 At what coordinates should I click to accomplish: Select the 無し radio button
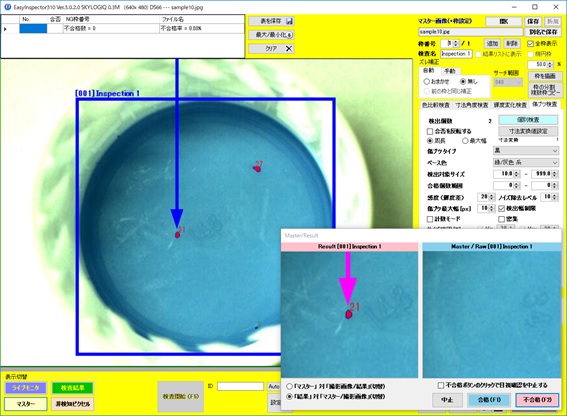(463, 81)
